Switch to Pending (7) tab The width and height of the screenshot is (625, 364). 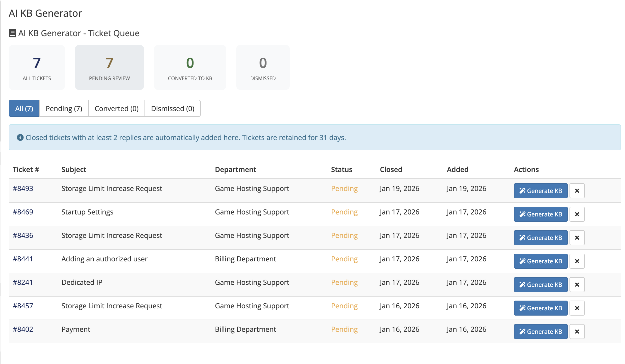[x=64, y=109]
